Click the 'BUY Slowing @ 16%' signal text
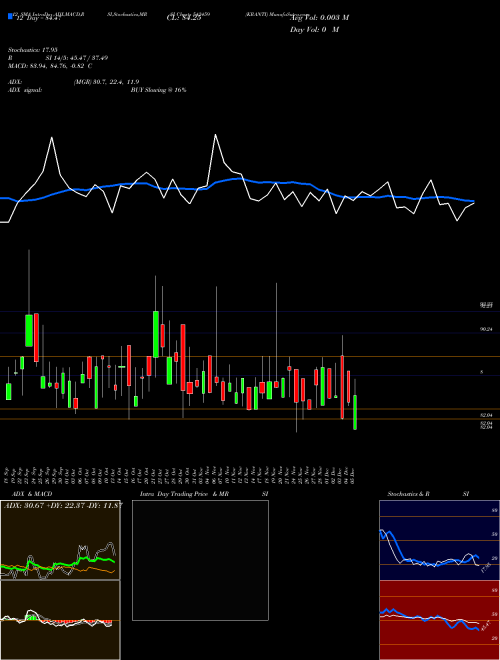This screenshot has height=660, width=500. [x=158, y=90]
